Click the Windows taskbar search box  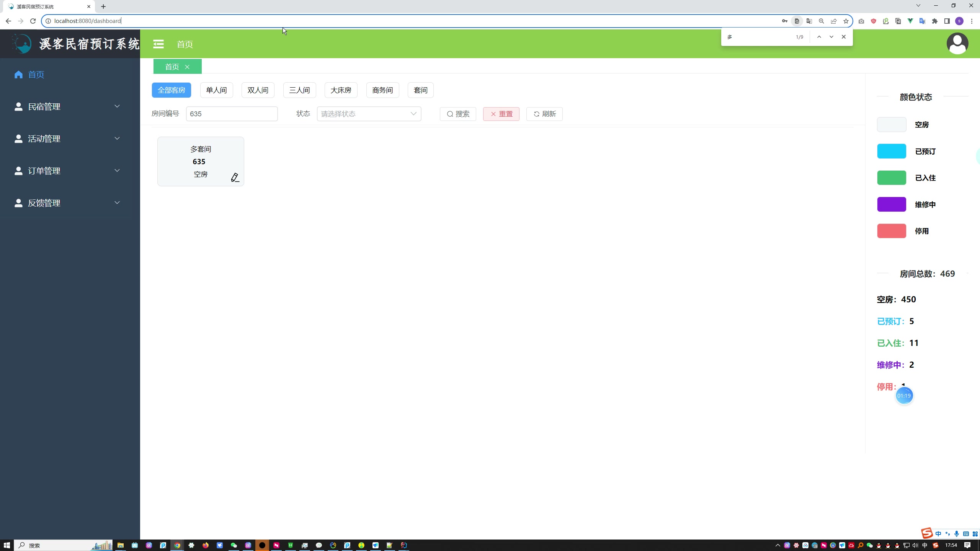[x=64, y=545]
